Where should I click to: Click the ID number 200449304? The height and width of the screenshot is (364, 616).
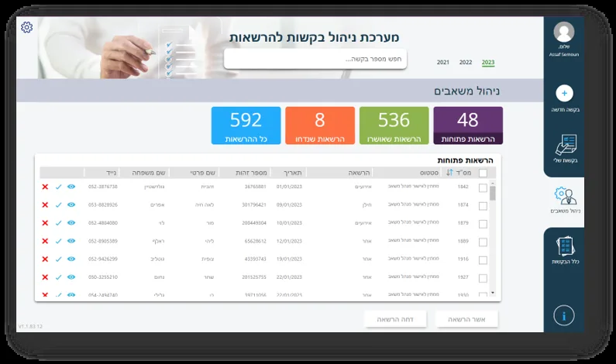(254, 222)
